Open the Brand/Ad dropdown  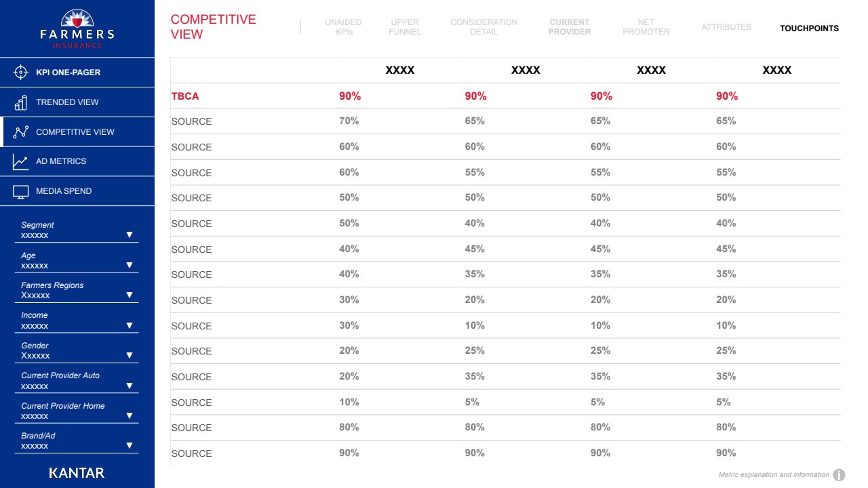pos(129,445)
